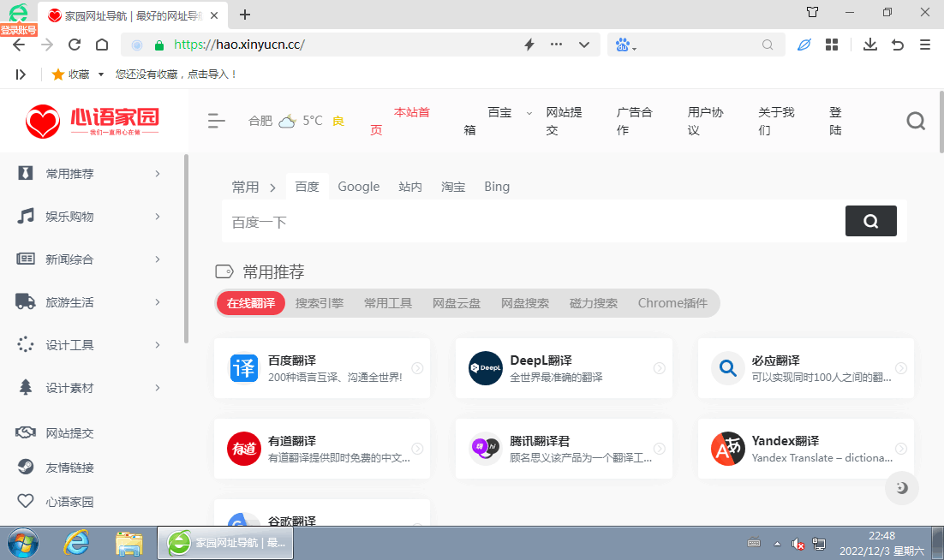Screen dimensions: 944x560
Task: Select the Google search tab
Action: [x=359, y=187]
